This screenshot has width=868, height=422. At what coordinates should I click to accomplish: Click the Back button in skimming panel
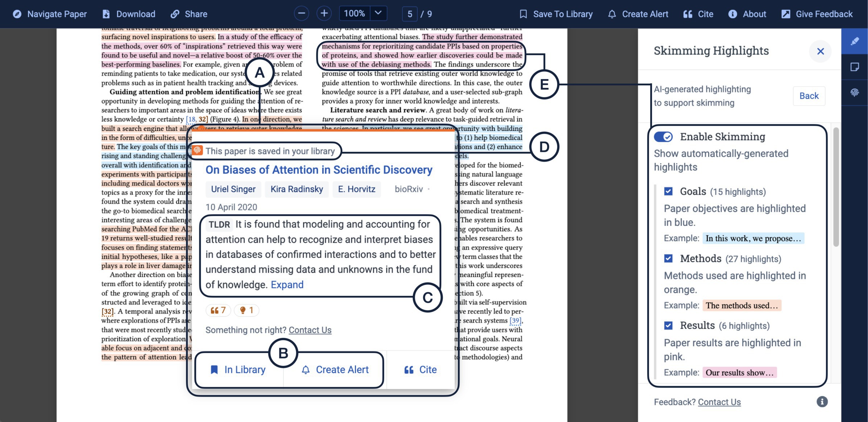pyautogui.click(x=809, y=96)
